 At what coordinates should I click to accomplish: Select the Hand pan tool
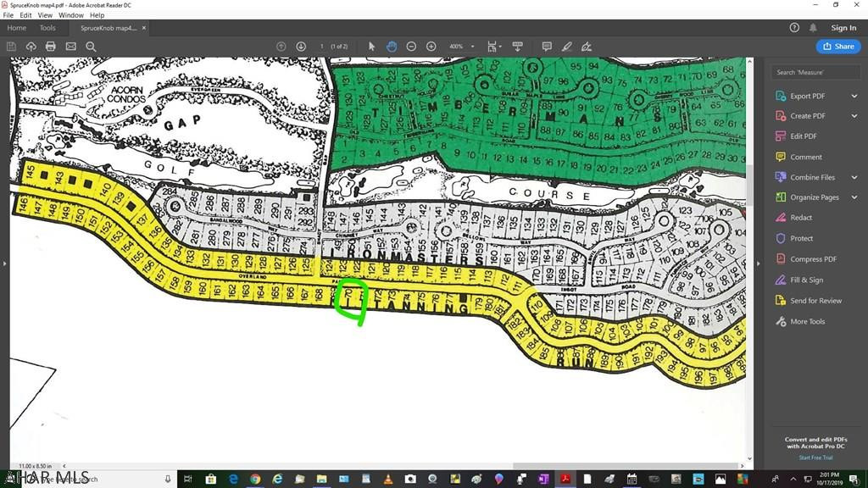click(x=391, y=46)
